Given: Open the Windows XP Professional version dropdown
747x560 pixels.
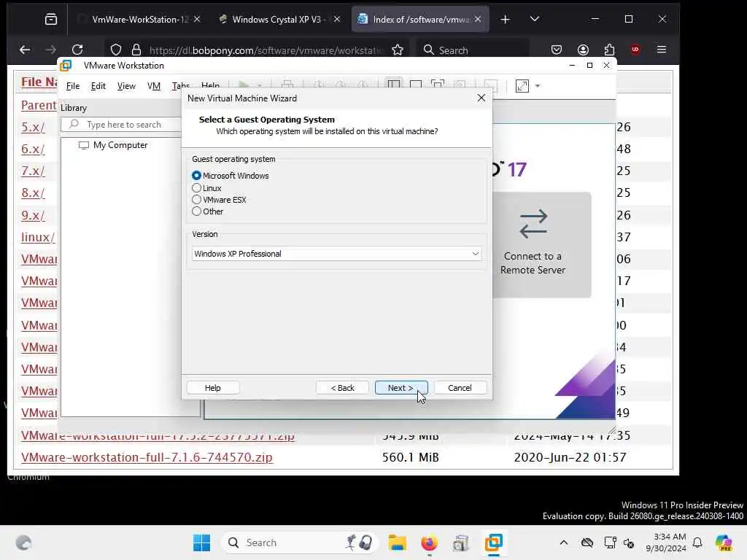Looking at the screenshot, I should pos(336,254).
